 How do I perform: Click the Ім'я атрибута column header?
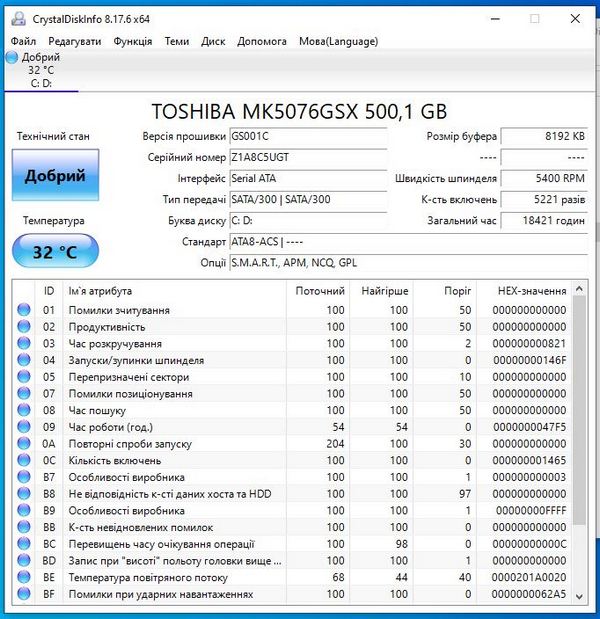point(100,290)
